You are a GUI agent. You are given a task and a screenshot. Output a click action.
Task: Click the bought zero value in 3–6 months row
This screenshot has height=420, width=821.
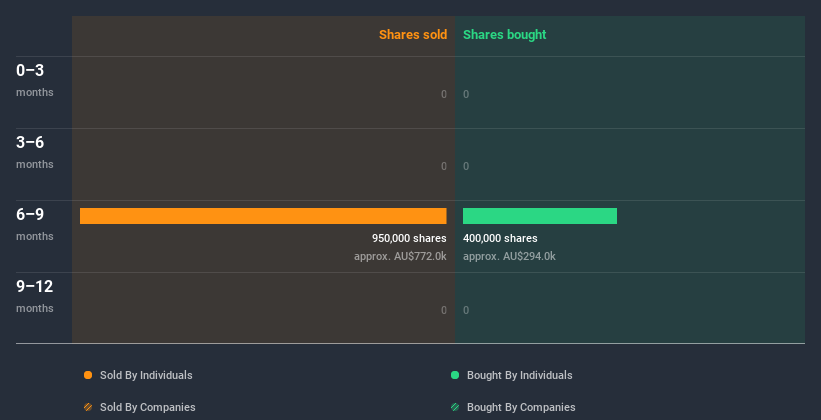tap(466, 166)
